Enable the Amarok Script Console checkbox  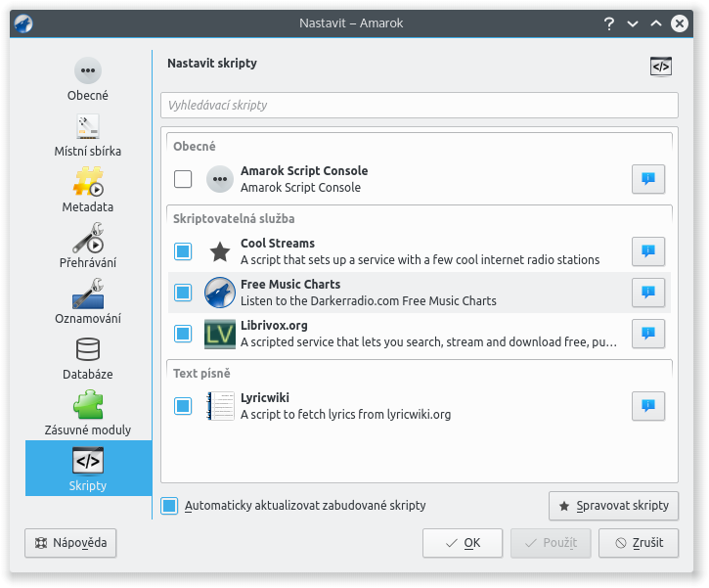183,179
